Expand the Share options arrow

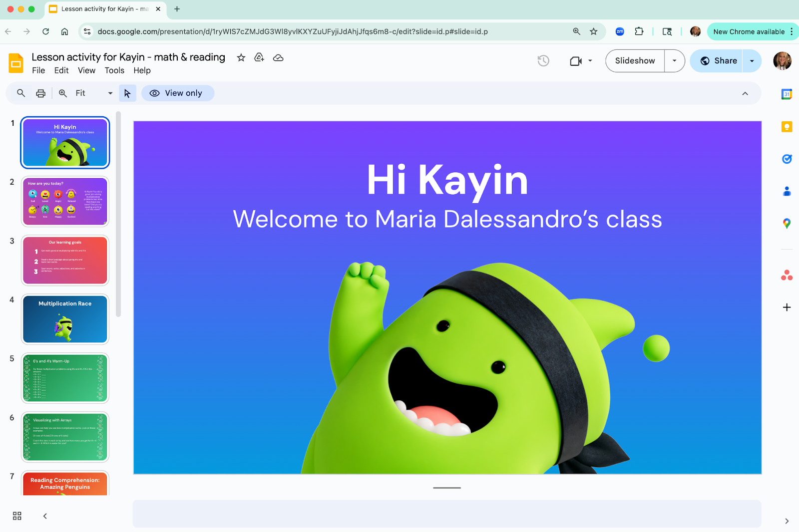(752, 61)
